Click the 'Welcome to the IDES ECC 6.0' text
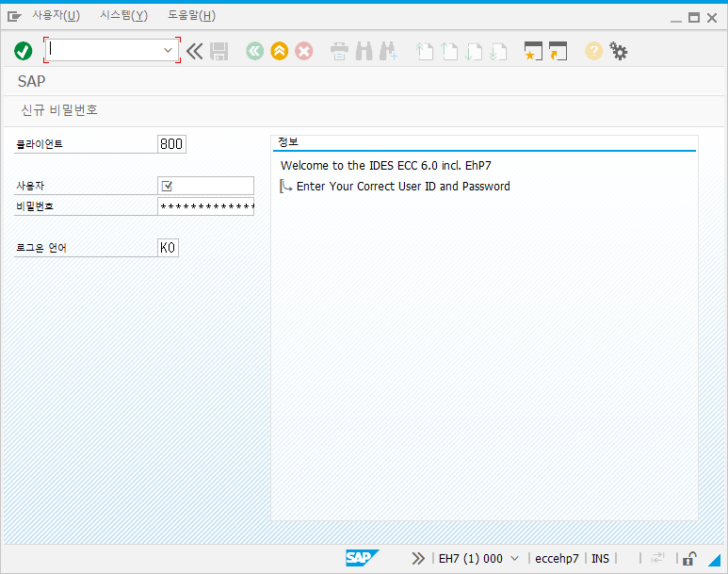 coord(386,166)
